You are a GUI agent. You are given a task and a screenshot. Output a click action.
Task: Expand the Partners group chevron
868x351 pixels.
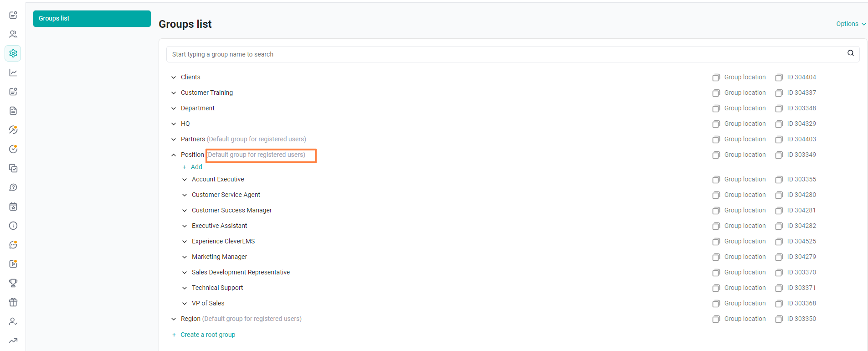174,139
